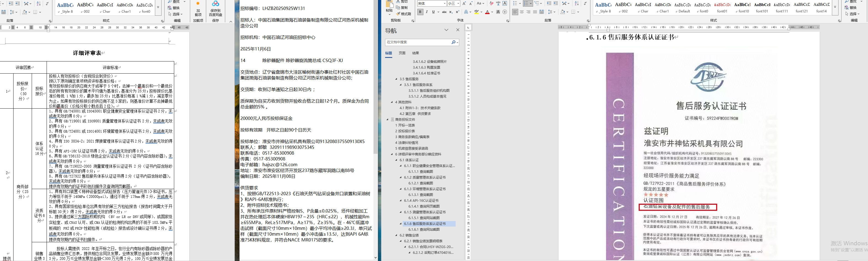Switch to the 结果 tab in navigation pane
The width and height of the screenshot is (868, 261).
415,53
